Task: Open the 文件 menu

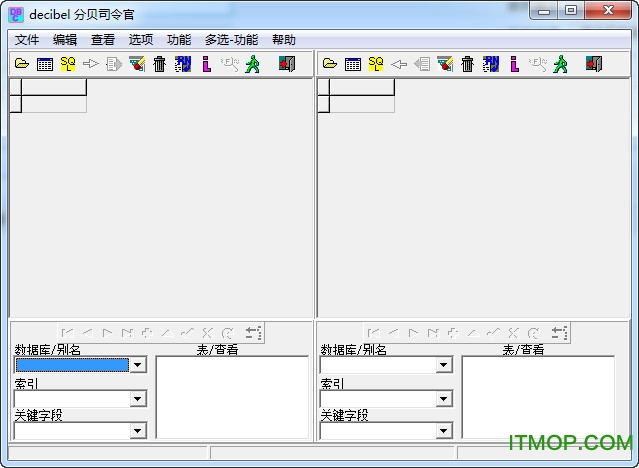Action: (x=27, y=40)
